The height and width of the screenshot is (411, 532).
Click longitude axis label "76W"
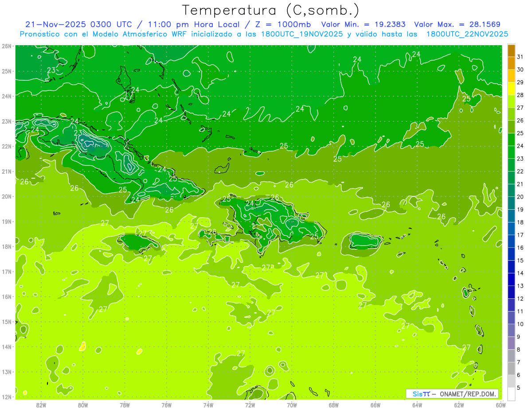[167, 405]
